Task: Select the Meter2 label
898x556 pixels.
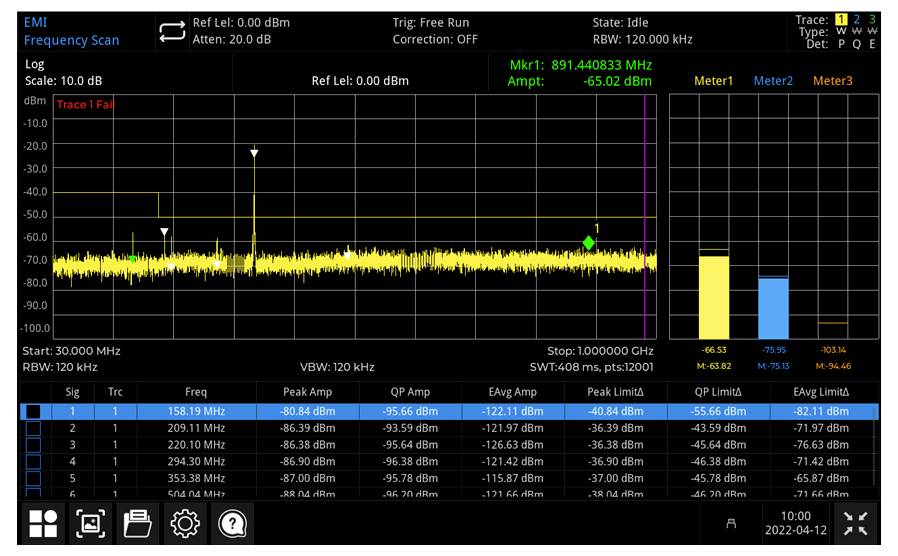Action: coord(772,81)
